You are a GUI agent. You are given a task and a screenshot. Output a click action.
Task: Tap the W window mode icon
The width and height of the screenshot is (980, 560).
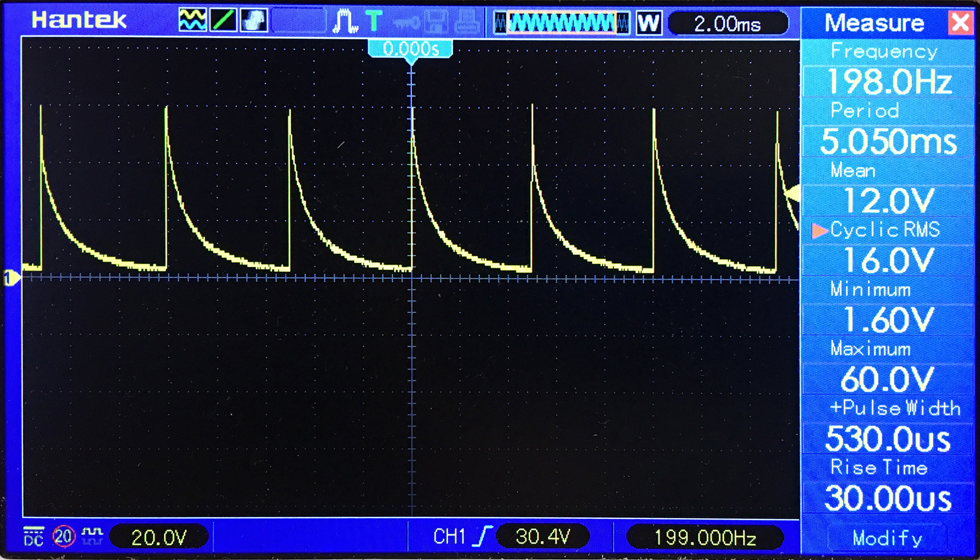649,23
